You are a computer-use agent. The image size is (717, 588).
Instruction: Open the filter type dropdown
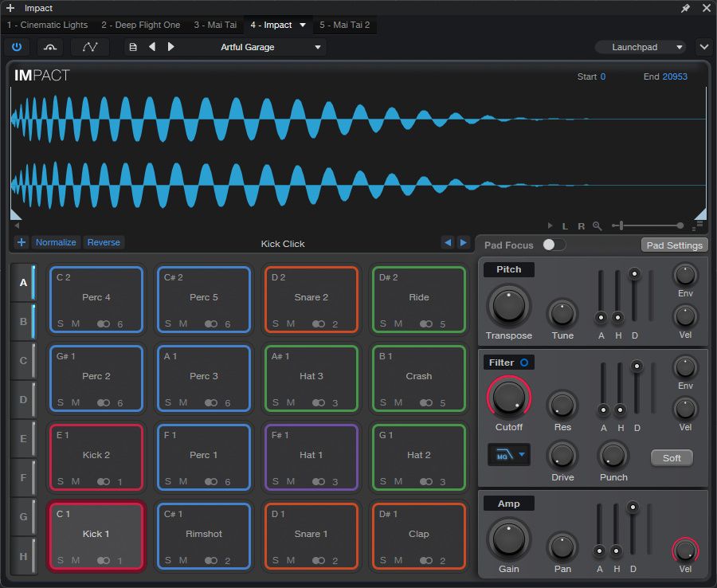[x=508, y=455]
